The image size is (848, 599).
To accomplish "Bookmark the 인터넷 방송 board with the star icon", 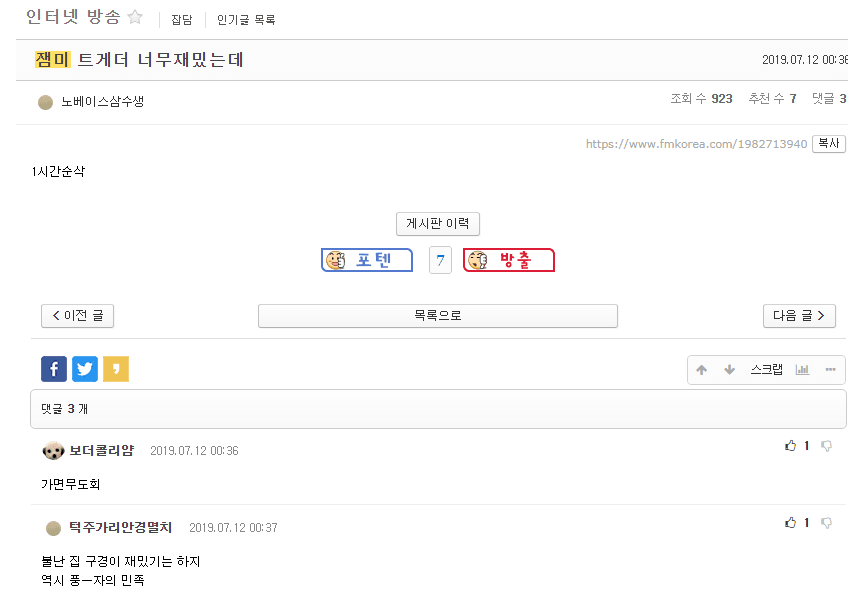I will [x=135, y=17].
